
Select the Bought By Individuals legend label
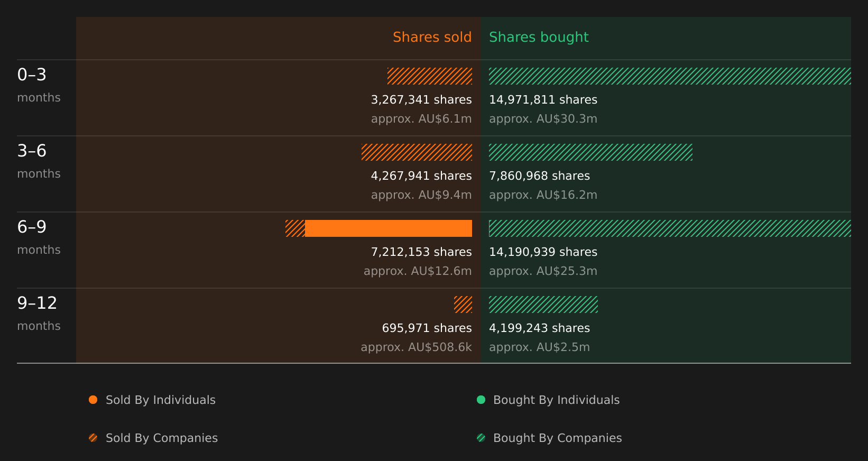point(556,400)
